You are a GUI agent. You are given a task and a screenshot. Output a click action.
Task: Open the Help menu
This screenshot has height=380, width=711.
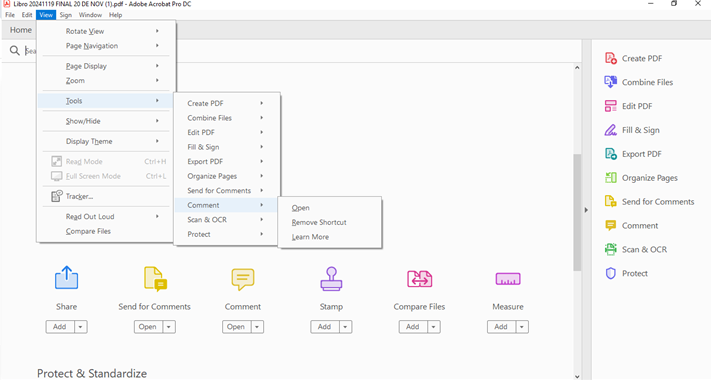coord(116,15)
